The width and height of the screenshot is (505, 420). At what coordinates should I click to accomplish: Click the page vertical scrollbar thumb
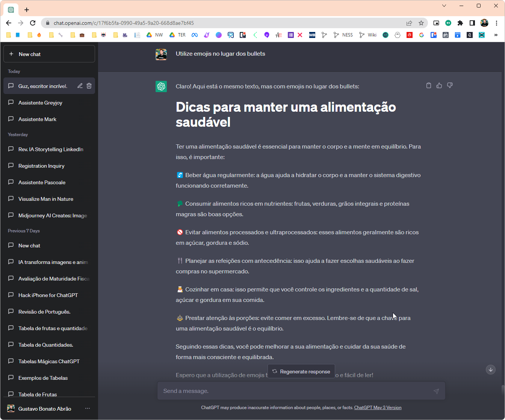(x=503, y=390)
